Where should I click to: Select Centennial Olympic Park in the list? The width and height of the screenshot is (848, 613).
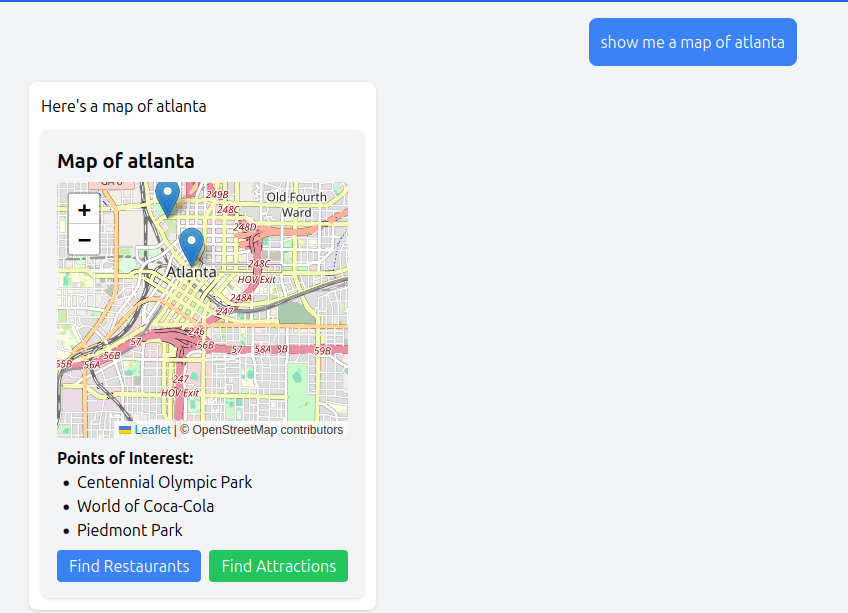[x=164, y=482]
